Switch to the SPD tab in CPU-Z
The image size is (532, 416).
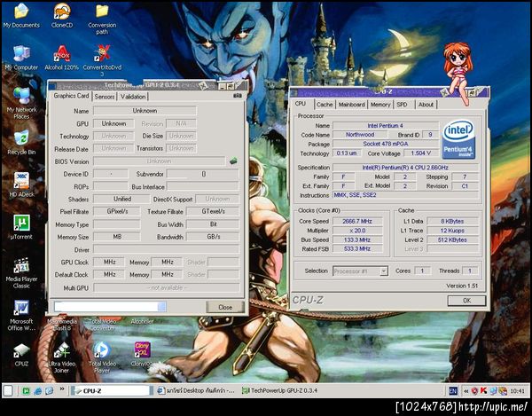tap(402, 105)
